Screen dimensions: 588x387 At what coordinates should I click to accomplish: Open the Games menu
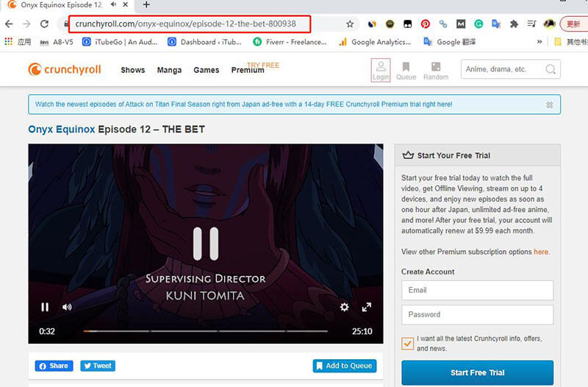click(207, 70)
